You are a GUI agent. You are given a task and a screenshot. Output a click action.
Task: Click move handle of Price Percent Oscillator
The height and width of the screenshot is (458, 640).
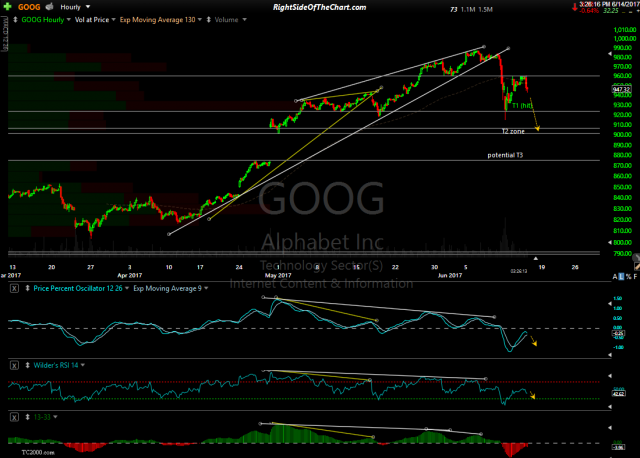click(x=27, y=288)
